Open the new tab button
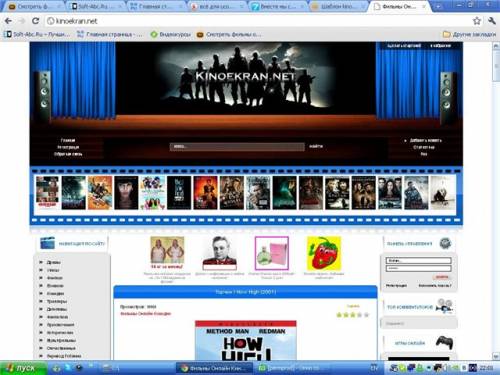 click(x=438, y=6)
